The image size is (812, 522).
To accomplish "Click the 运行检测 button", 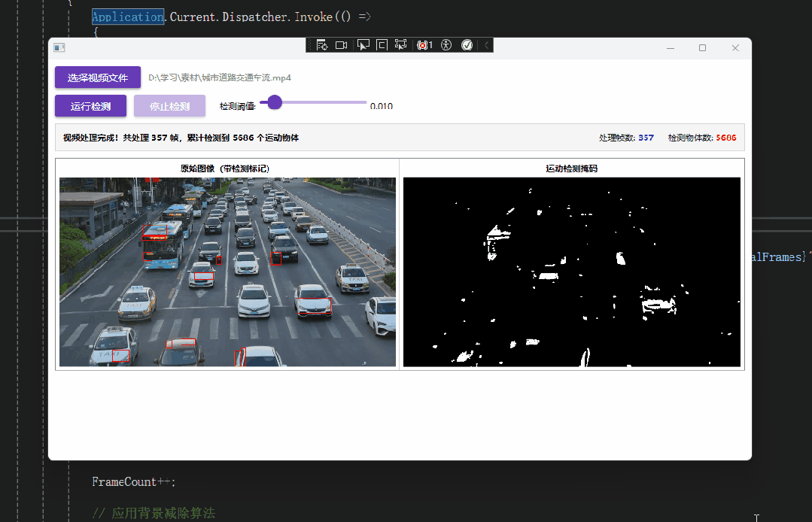I will tap(90, 106).
